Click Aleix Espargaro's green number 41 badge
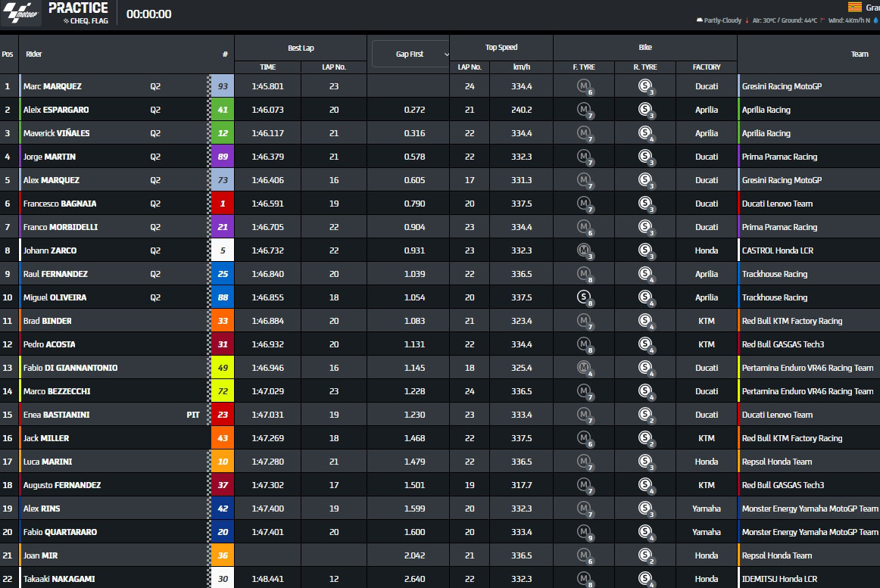The height and width of the screenshot is (588, 880). pyautogui.click(x=223, y=110)
